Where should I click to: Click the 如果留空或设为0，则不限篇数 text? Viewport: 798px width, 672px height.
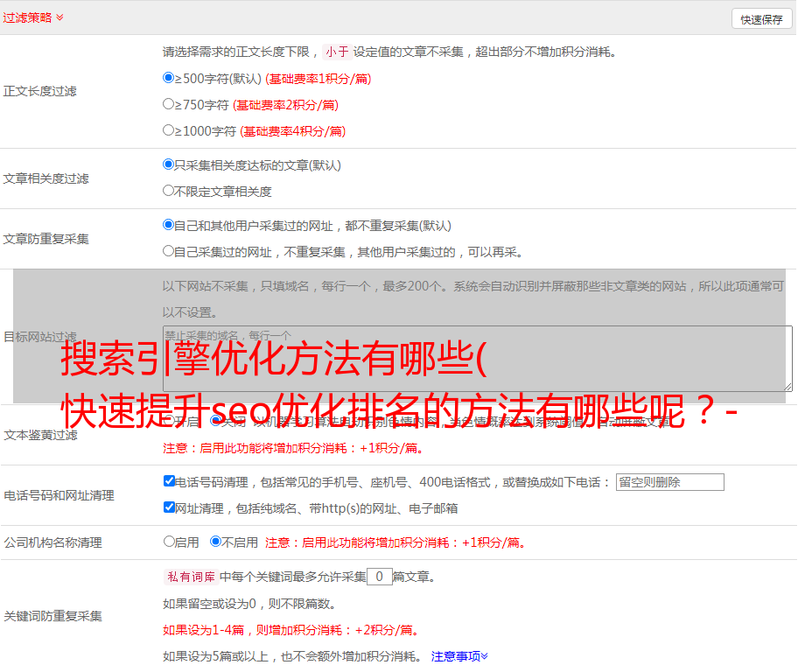pyautogui.click(x=249, y=604)
